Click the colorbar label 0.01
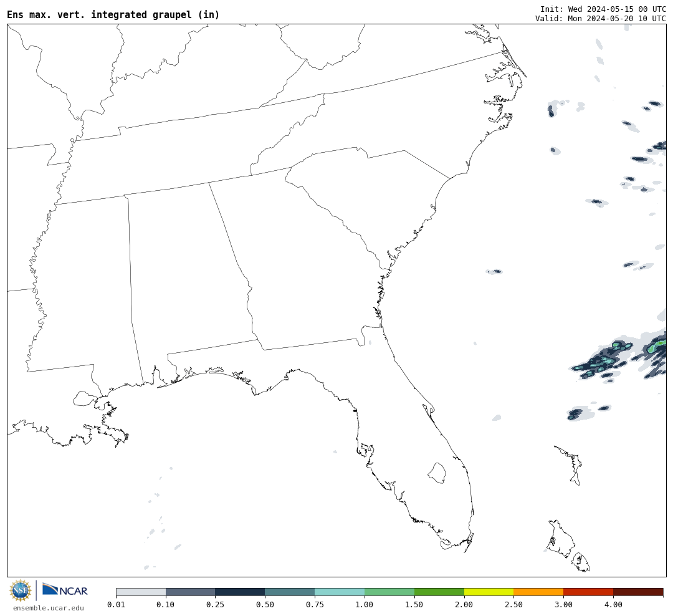The height and width of the screenshot is (616, 673). (116, 605)
